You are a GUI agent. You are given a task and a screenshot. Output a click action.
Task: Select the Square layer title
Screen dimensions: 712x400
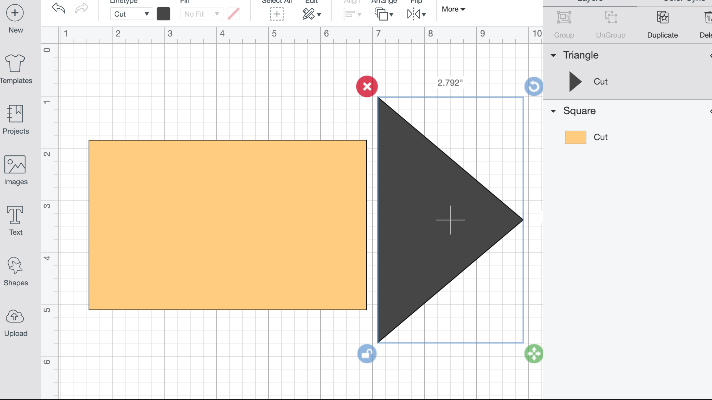[579, 111]
